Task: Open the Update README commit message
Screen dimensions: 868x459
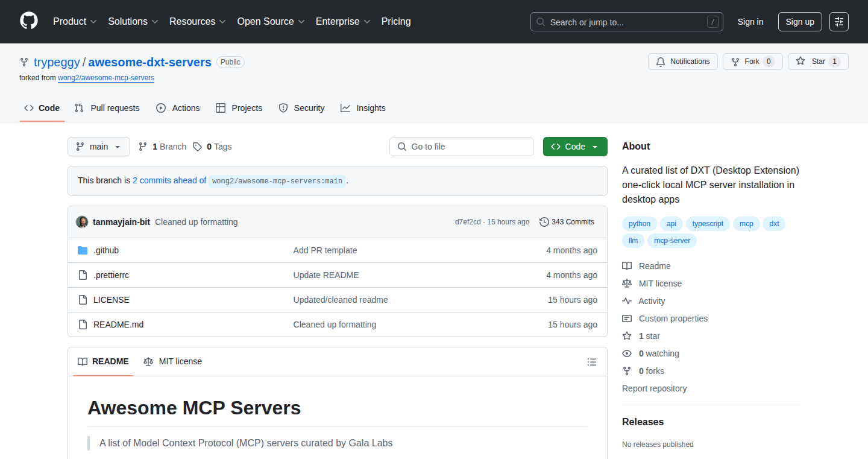Action: click(326, 275)
